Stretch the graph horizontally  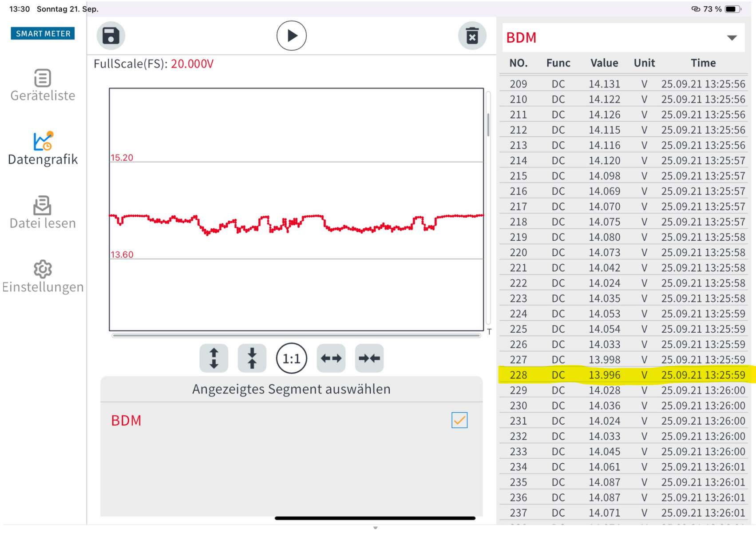click(331, 358)
